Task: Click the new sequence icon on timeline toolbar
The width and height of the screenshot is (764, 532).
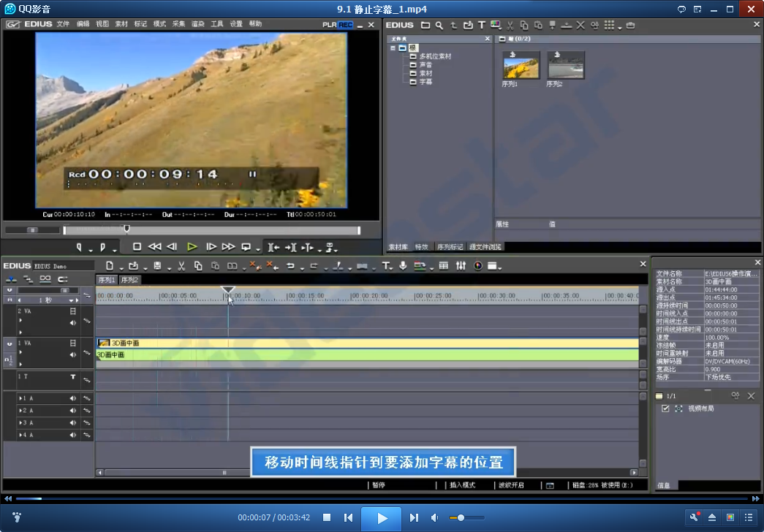Action: tap(110, 265)
